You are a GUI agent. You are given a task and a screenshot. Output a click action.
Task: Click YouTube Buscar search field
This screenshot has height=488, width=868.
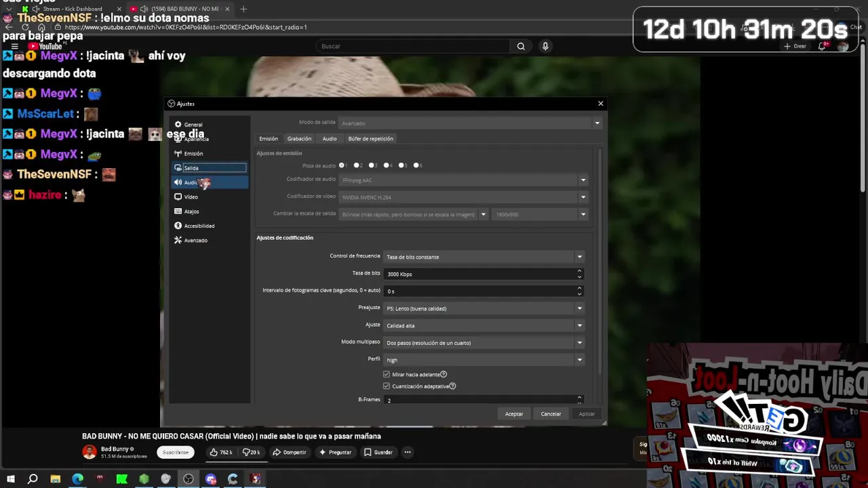tap(412, 46)
